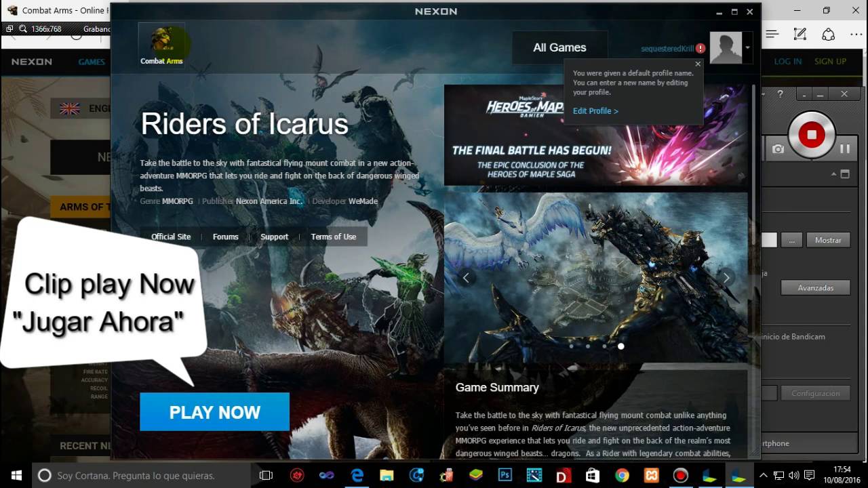Collapse Bandicam panel with up arrow
This screenshot has width=868, height=488.
(x=834, y=174)
